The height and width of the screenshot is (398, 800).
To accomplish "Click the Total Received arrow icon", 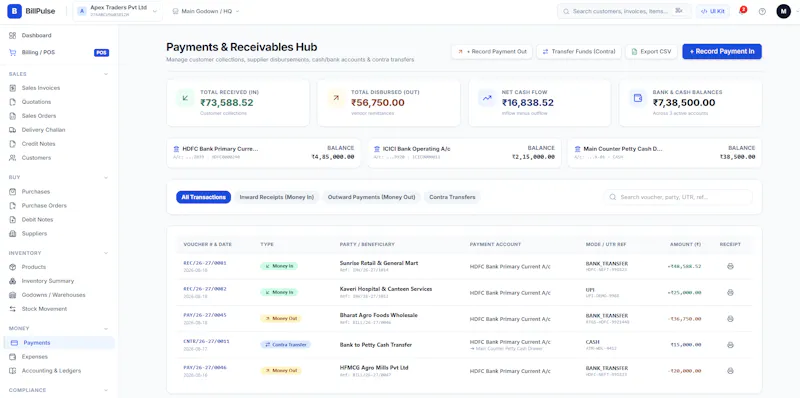I will tap(185, 98).
